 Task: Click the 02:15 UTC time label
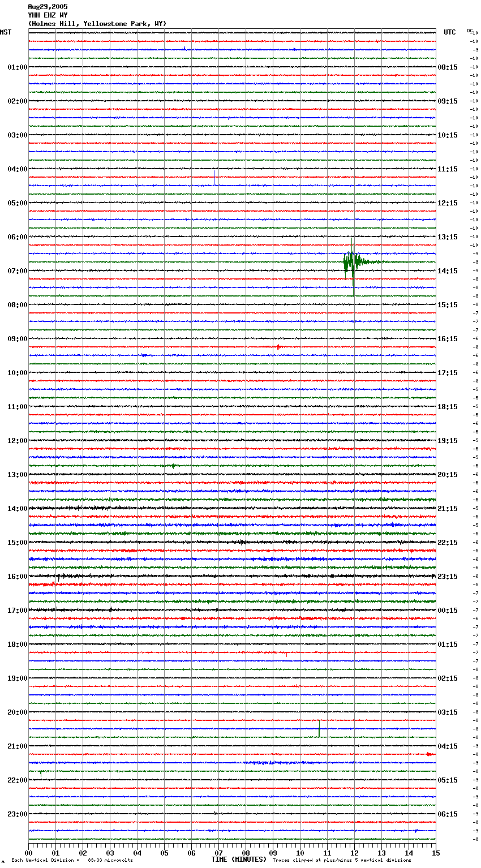(448, 678)
